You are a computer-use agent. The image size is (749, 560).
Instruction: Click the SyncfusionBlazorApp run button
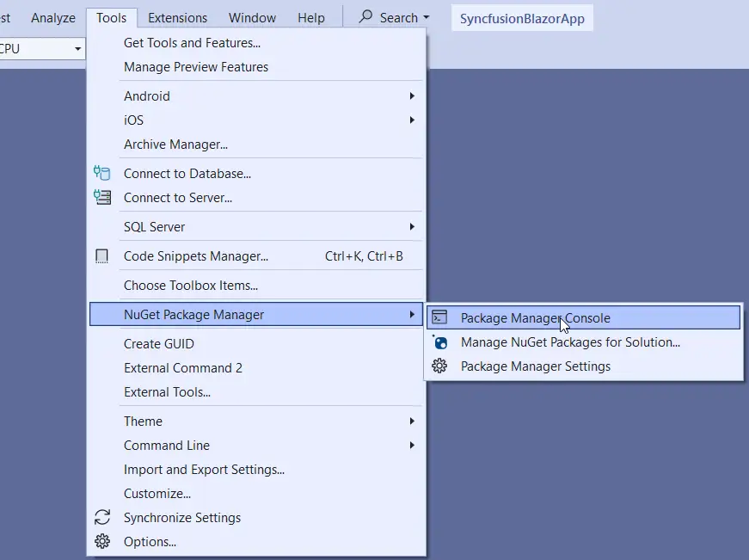(522, 17)
